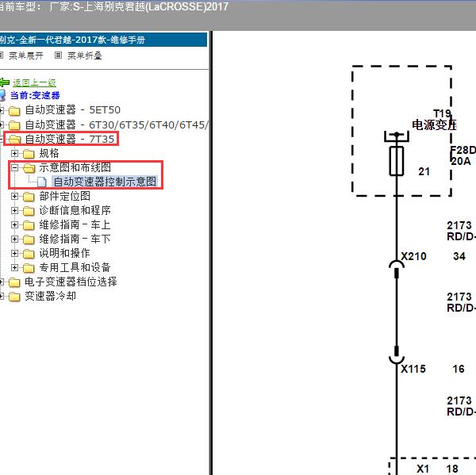Select the 示意图和布线图 tree item

pos(75,167)
